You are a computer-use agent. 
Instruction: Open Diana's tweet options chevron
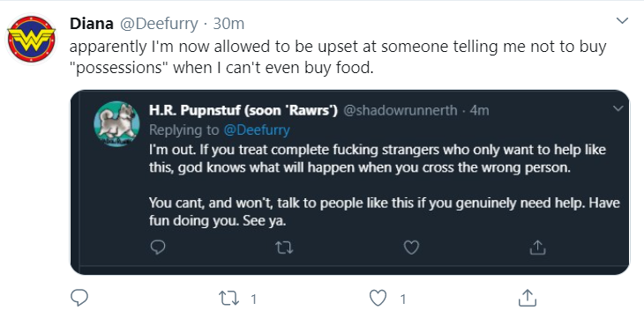(623, 20)
